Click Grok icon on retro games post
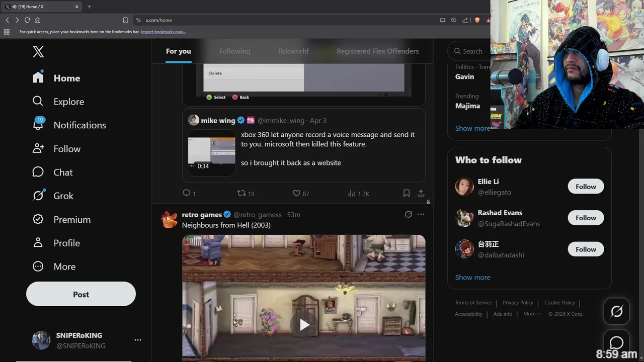The width and height of the screenshot is (644, 362). (409, 214)
